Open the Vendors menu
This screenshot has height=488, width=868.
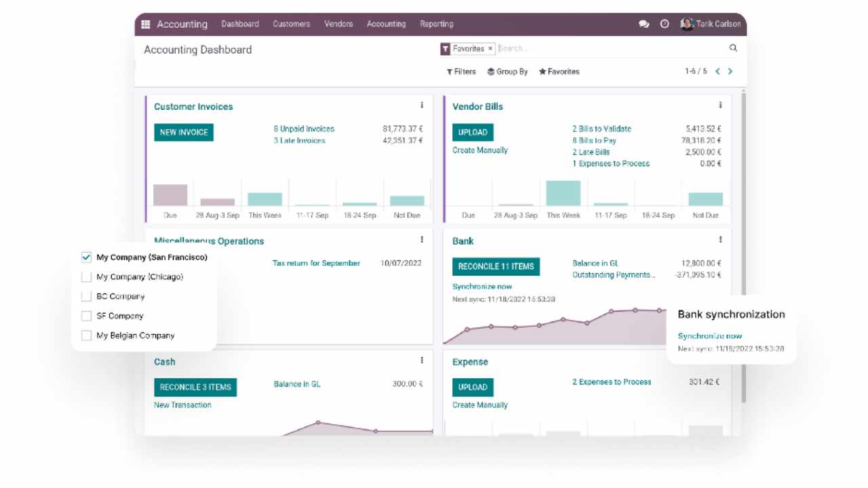[338, 24]
